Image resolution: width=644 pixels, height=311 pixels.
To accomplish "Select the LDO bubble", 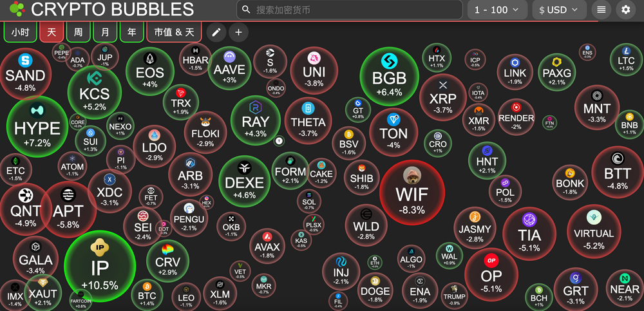I will [x=155, y=147].
